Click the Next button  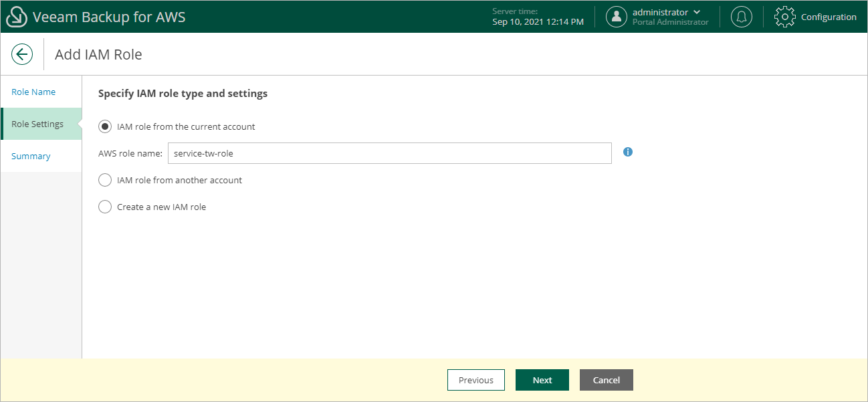(542, 380)
